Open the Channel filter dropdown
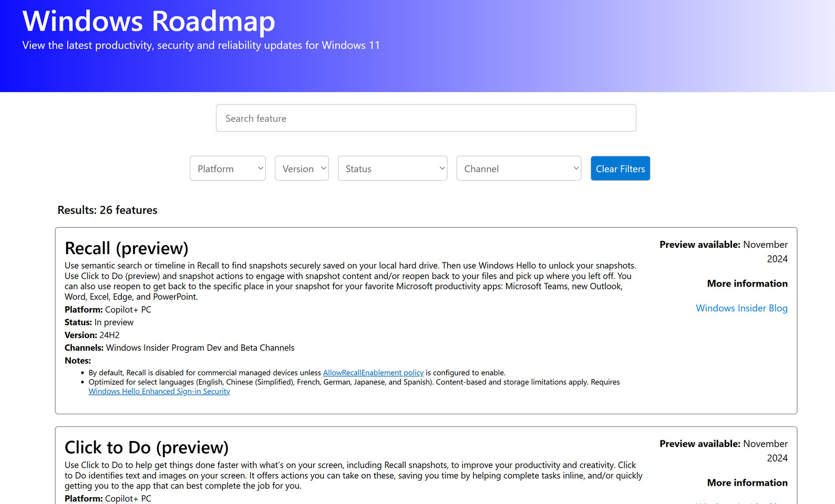The height and width of the screenshot is (504, 835). [519, 169]
